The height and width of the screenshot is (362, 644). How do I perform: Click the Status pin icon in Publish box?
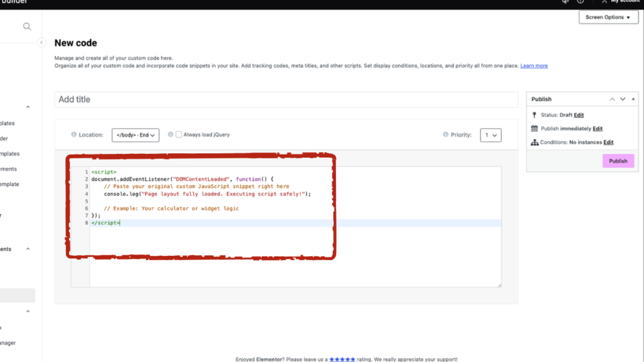tap(535, 115)
